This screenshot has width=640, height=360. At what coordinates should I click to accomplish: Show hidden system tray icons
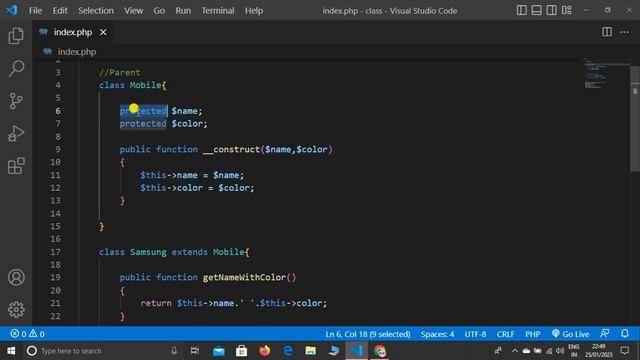(515, 351)
